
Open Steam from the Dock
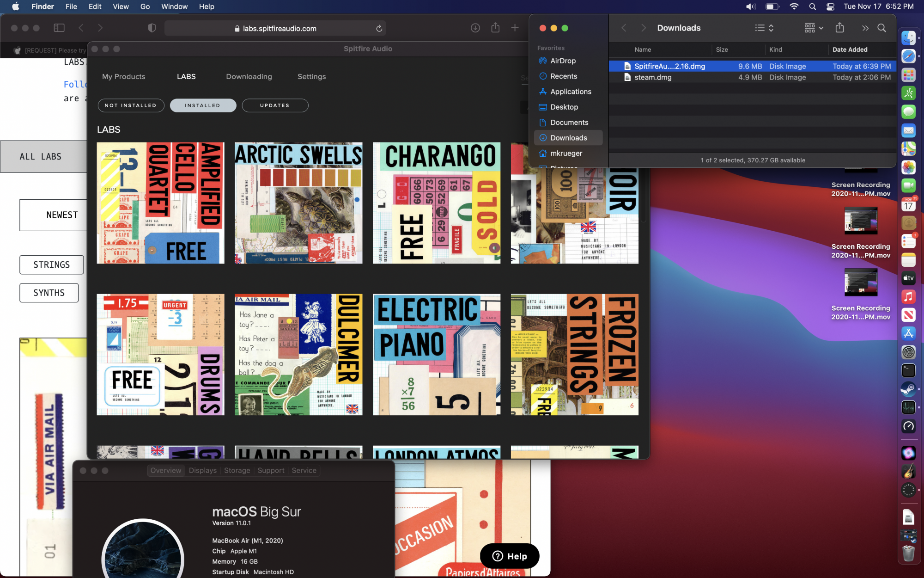point(908,389)
